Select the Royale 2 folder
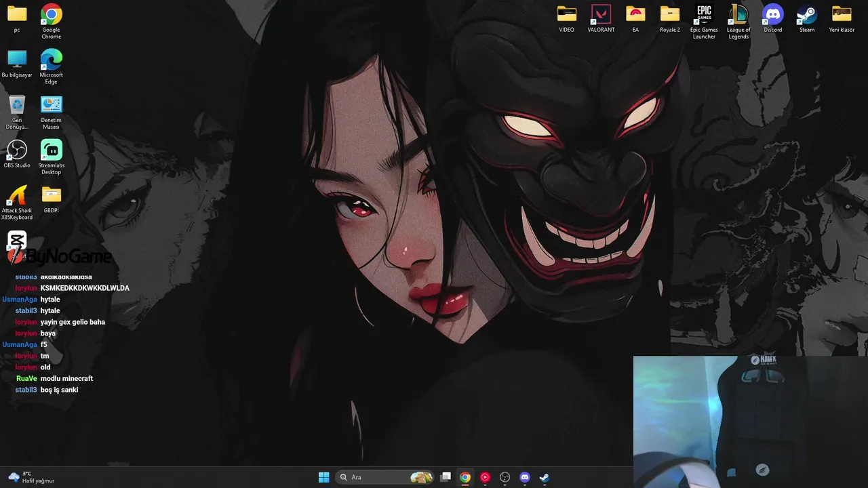The height and width of the screenshot is (488, 868). point(669,18)
